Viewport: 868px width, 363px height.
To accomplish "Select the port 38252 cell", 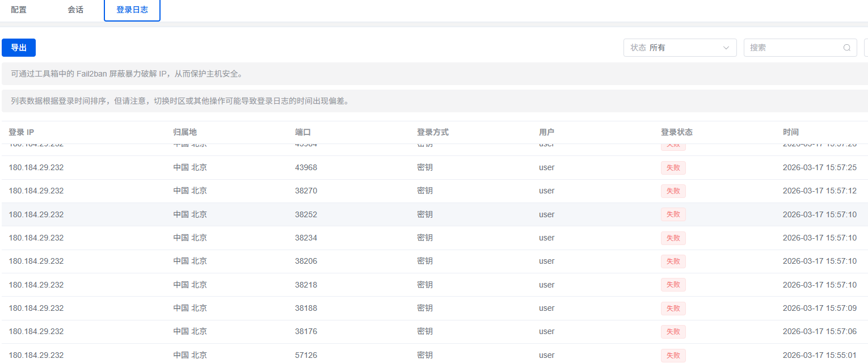I will click(x=306, y=214).
